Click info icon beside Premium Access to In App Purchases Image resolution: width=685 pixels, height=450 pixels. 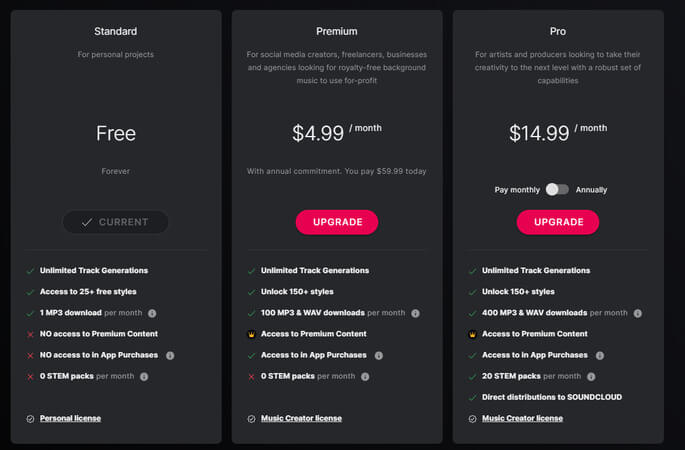[x=379, y=356]
